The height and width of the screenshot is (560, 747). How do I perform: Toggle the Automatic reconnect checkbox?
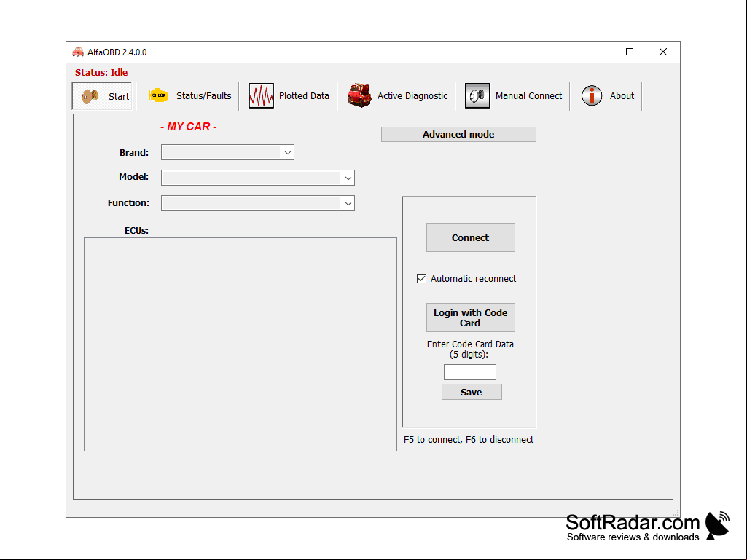[x=422, y=279]
